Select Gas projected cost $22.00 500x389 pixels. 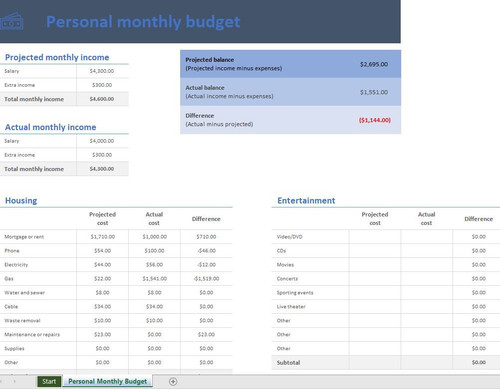[103, 279]
